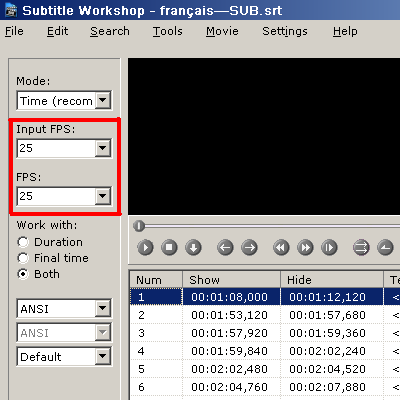Open the first ANSI charset dropdown

click(x=103, y=309)
